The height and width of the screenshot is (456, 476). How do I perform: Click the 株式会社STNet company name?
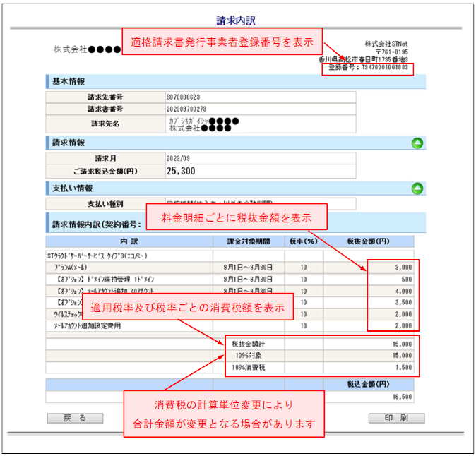point(386,44)
